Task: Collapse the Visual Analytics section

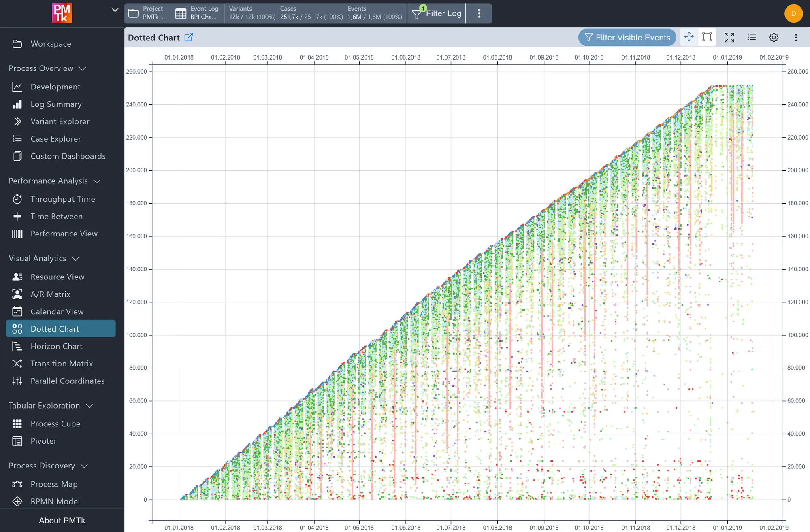Action: pyautogui.click(x=44, y=258)
